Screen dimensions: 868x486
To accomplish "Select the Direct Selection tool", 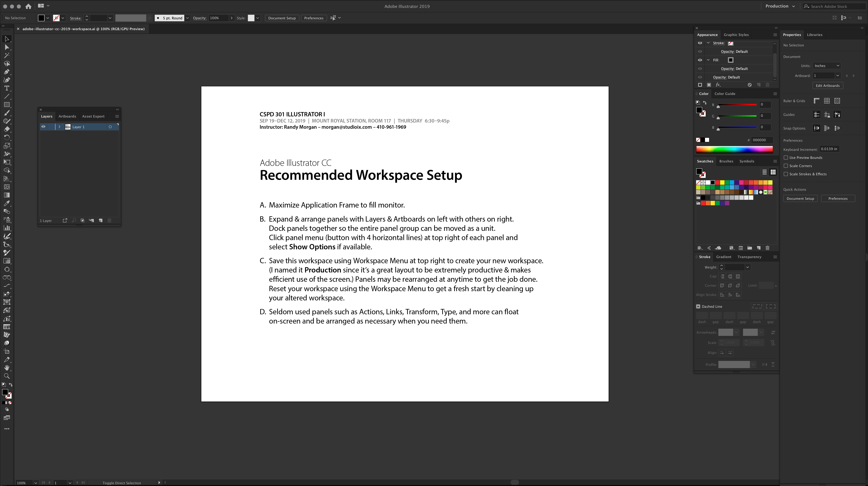I will coord(7,47).
